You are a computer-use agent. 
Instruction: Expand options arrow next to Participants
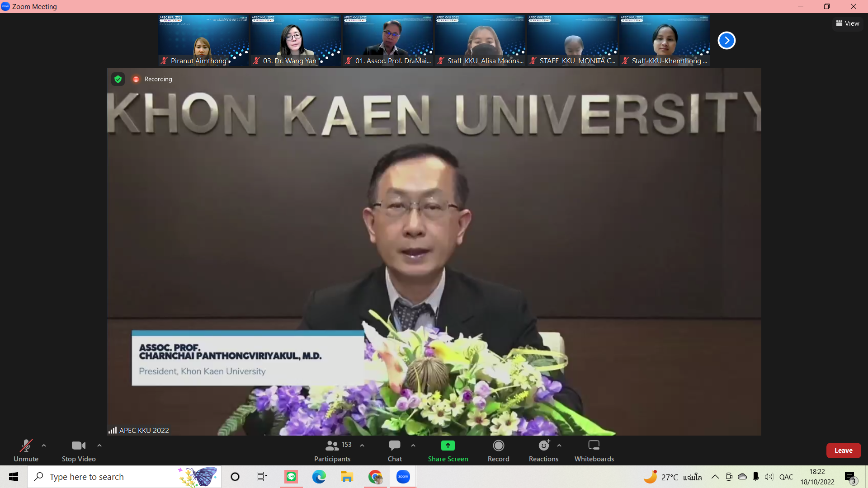click(x=362, y=446)
